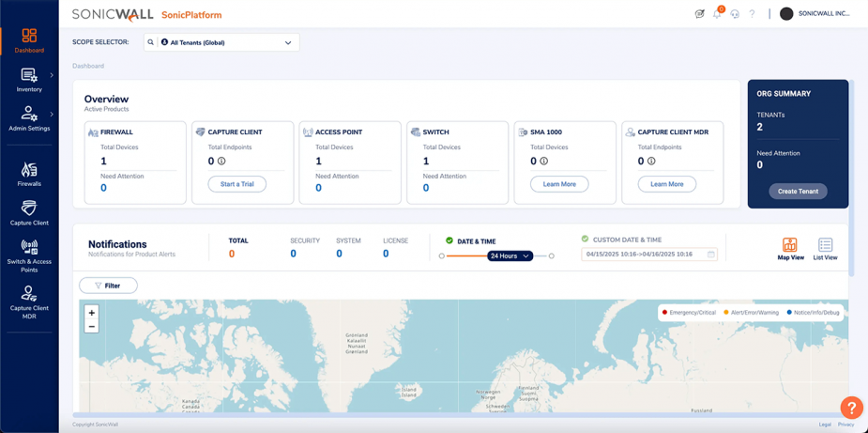Viewport: 868px width, 433px height.
Task: Zoom out on the map
Action: (x=91, y=326)
